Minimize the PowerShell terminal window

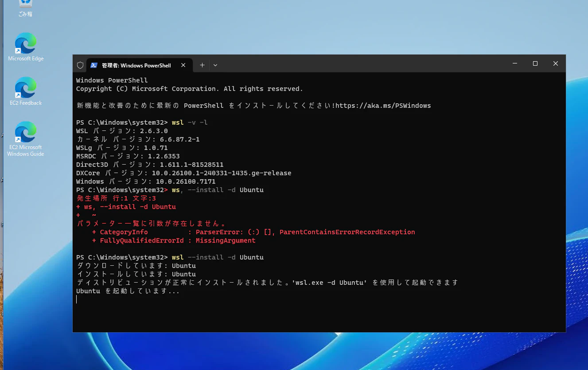click(515, 63)
